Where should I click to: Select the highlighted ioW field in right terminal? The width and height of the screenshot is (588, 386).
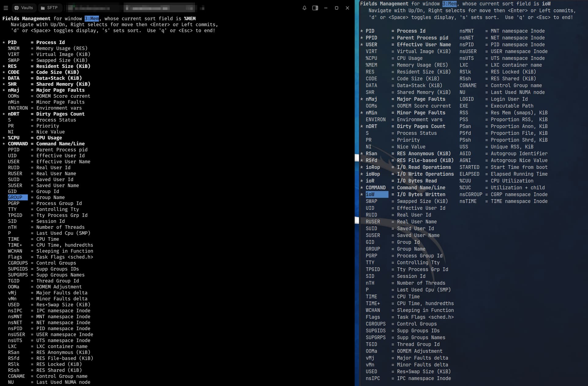tap(377, 195)
